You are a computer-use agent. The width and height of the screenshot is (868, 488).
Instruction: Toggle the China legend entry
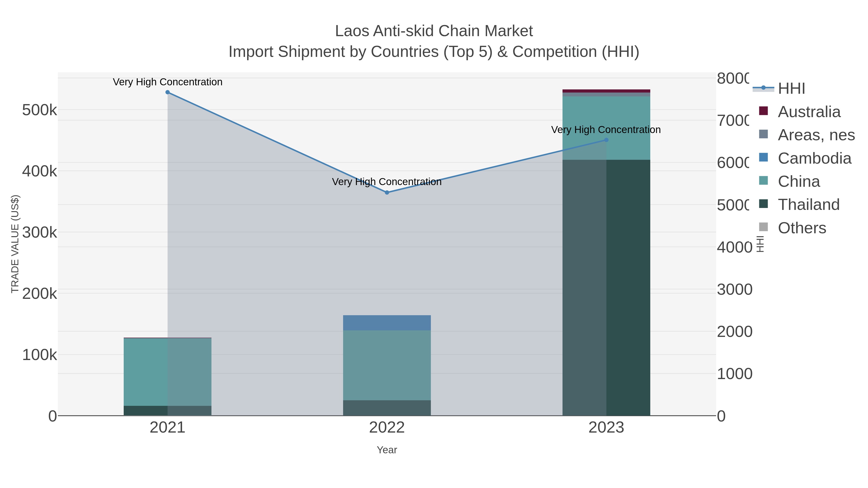[x=789, y=181]
